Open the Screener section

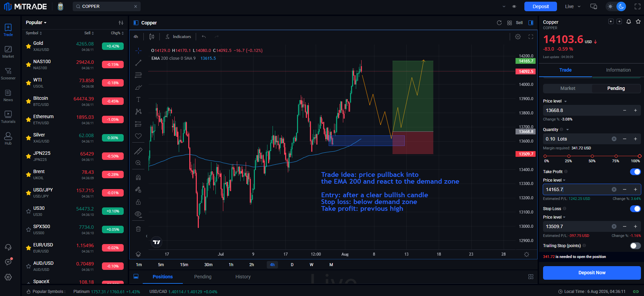coord(8,74)
